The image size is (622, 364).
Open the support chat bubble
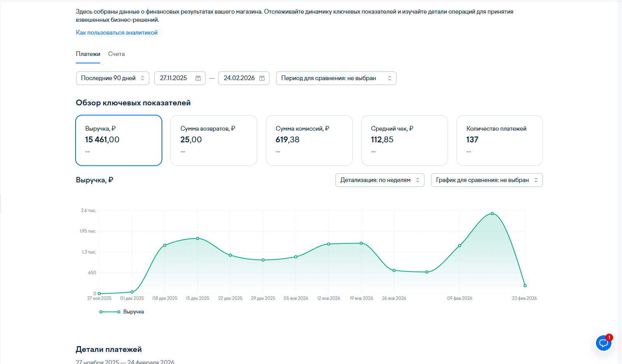pyautogui.click(x=603, y=343)
